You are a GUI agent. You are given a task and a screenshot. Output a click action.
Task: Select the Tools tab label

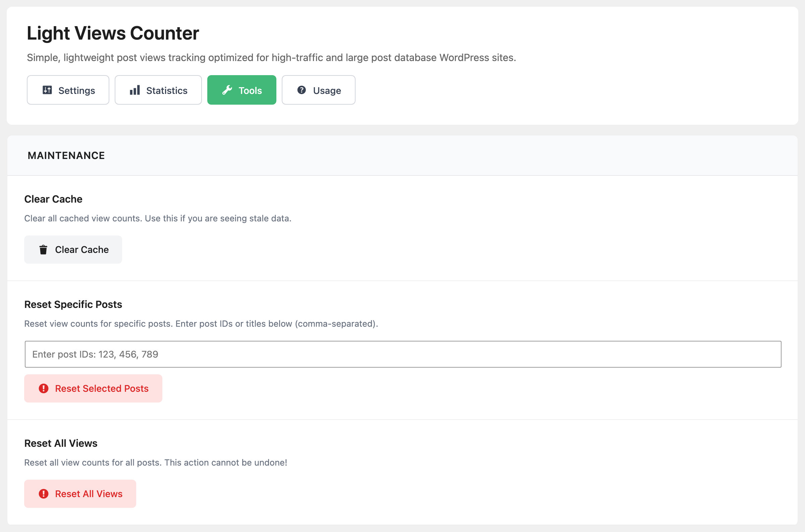pyautogui.click(x=250, y=91)
